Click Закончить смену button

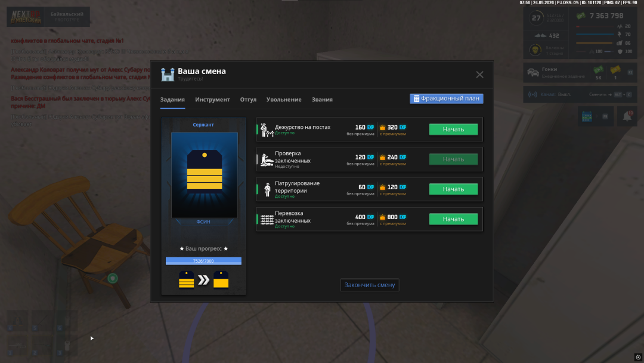[370, 285]
